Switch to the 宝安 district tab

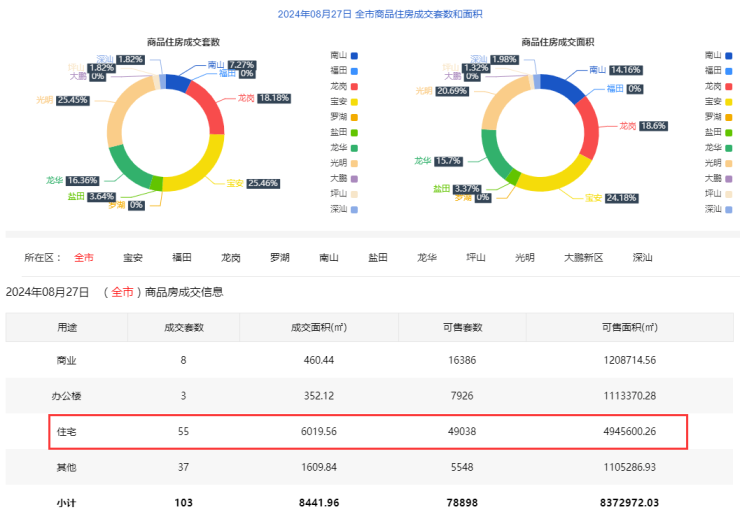133,257
